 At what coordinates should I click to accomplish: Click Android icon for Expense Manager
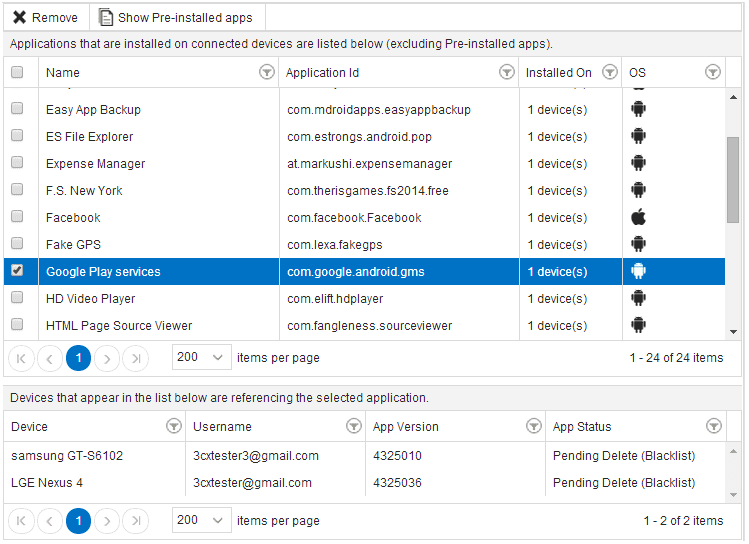coord(638,163)
